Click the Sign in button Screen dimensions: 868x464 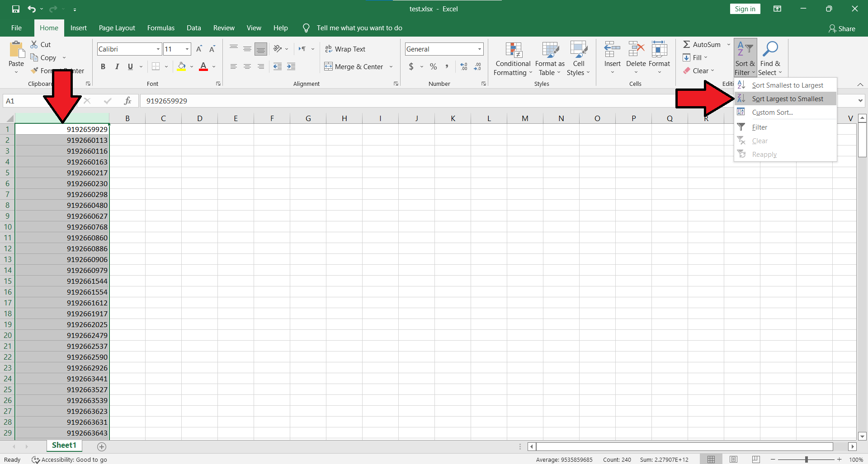click(x=745, y=9)
